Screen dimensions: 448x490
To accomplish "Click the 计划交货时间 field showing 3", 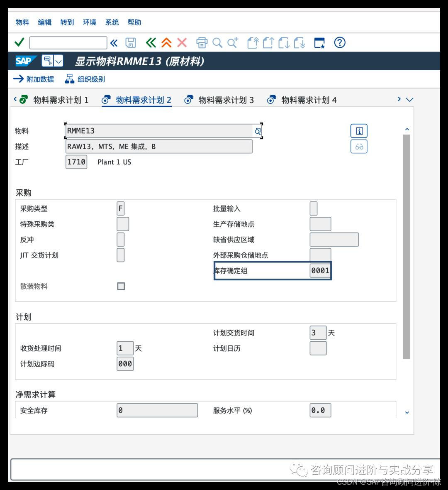I will point(318,333).
